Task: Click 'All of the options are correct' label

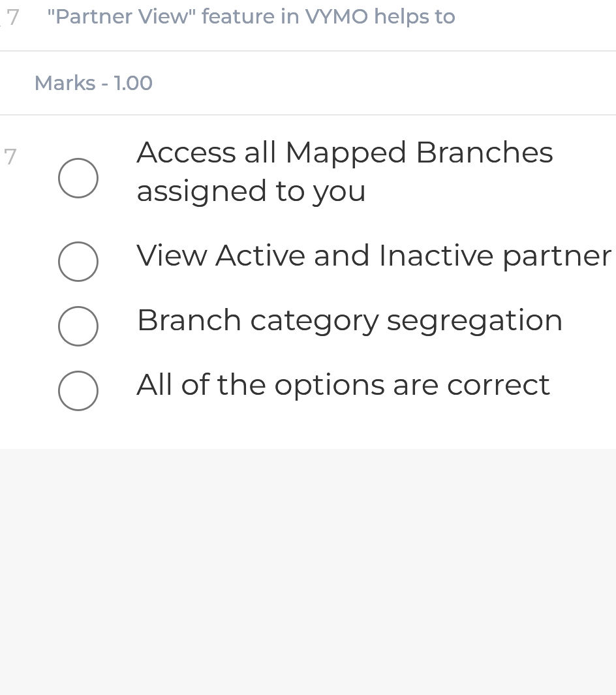Action: point(343,384)
